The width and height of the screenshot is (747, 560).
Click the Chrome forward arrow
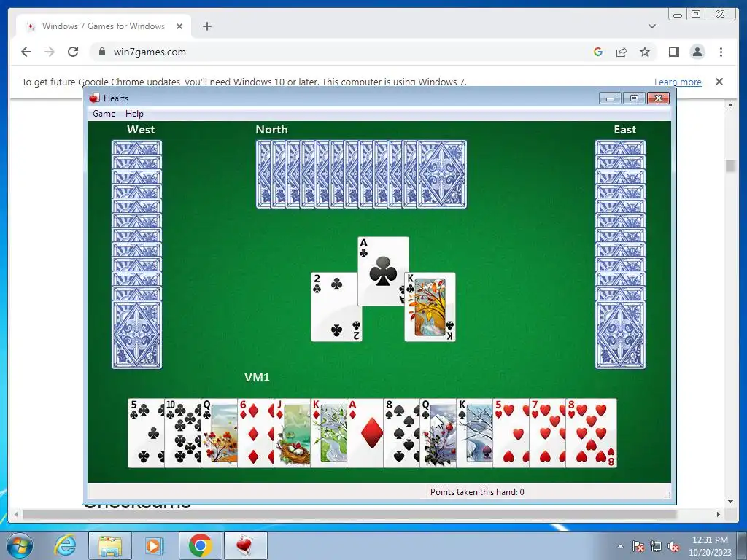(x=50, y=52)
